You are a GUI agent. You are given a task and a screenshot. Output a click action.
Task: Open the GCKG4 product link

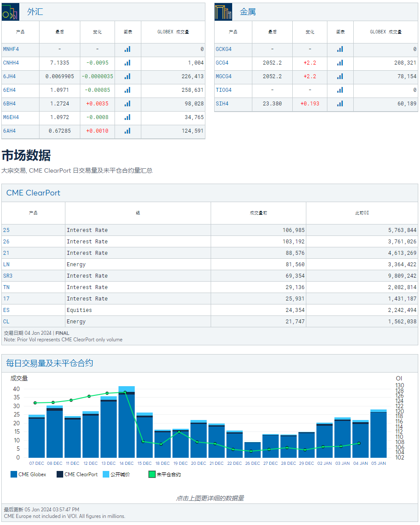tap(224, 49)
